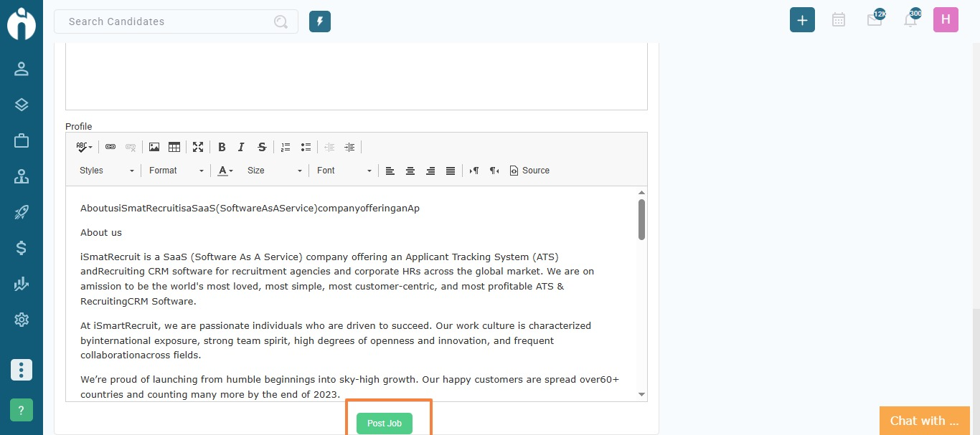Maximize the editor with the expand icon
This screenshot has width=980, height=435.
(x=198, y=147)
